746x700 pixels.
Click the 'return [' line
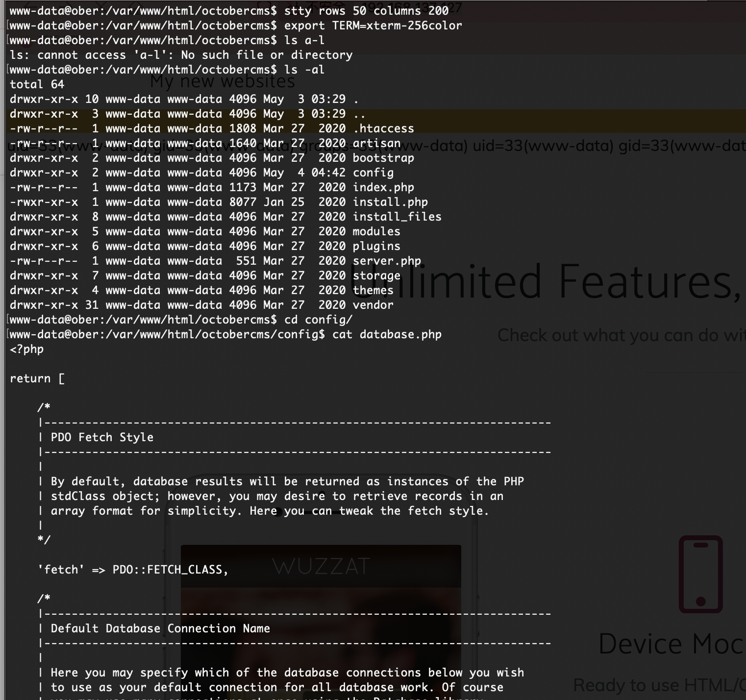point(37,378)
